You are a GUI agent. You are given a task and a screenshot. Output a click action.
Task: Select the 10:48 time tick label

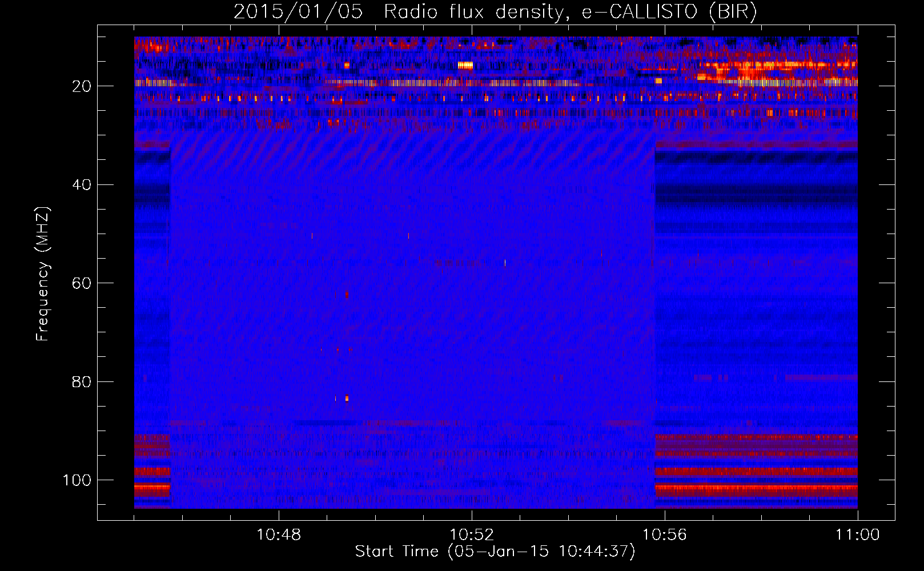tap(279, 535)
